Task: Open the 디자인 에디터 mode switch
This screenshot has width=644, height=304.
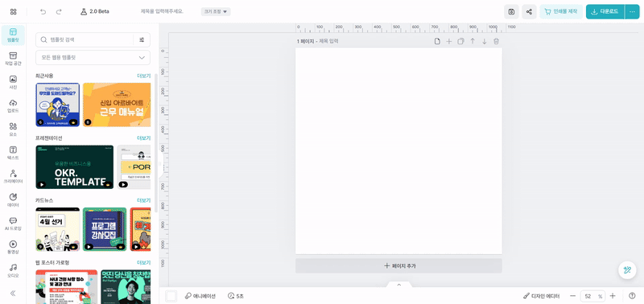Action: coord(541,296)
